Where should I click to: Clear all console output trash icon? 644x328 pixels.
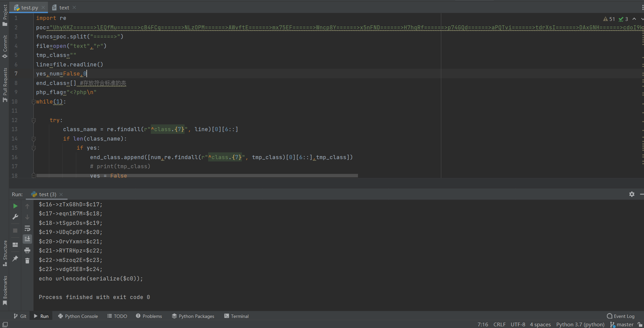tap(27, 261)
